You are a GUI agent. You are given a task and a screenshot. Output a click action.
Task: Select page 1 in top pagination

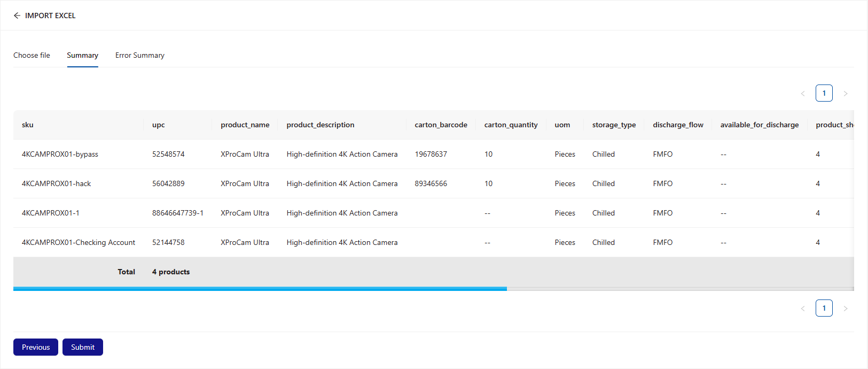point(824,93)
